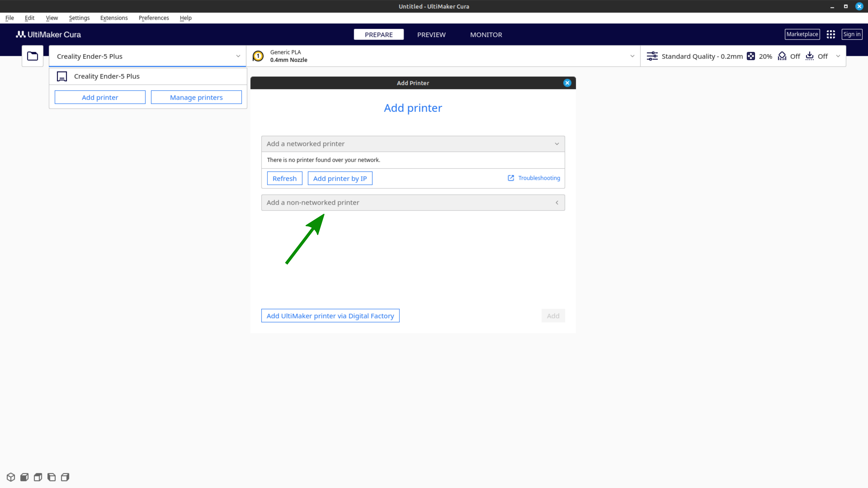The height and width of the screenshot is (488, 868).
Task: Expand Add a non-networked printer section
Action: pos(413,202)
